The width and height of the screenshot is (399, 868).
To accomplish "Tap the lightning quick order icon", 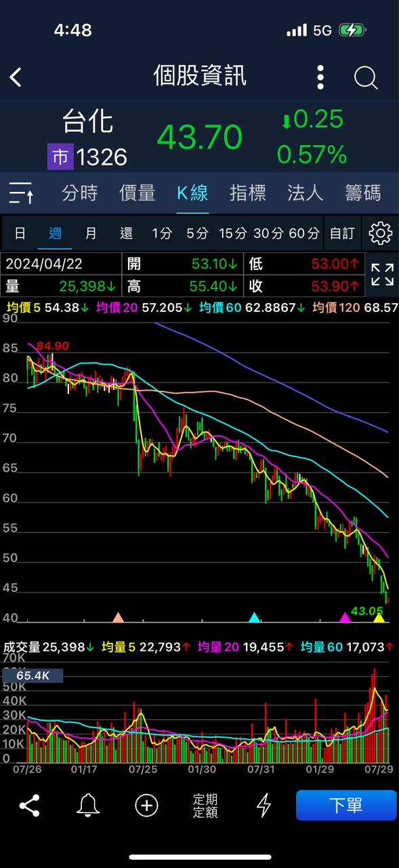I will click(264, 806).
